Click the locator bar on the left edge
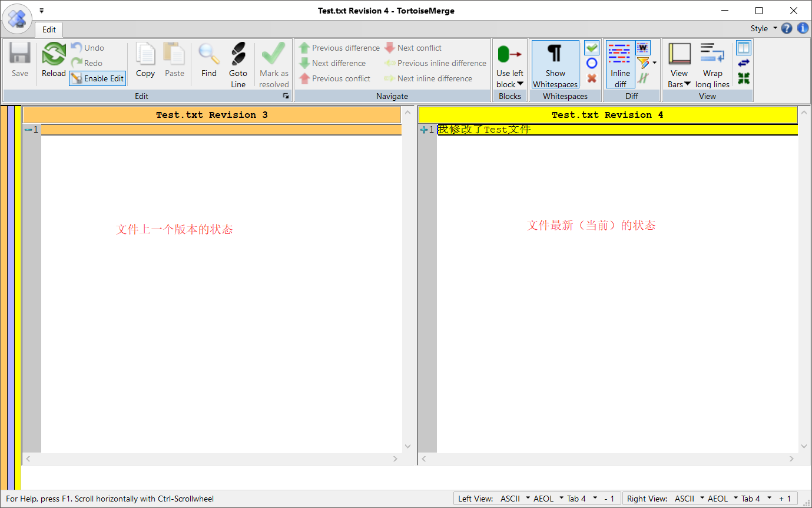This screenshot has width=812, height=508. (11, 298)
